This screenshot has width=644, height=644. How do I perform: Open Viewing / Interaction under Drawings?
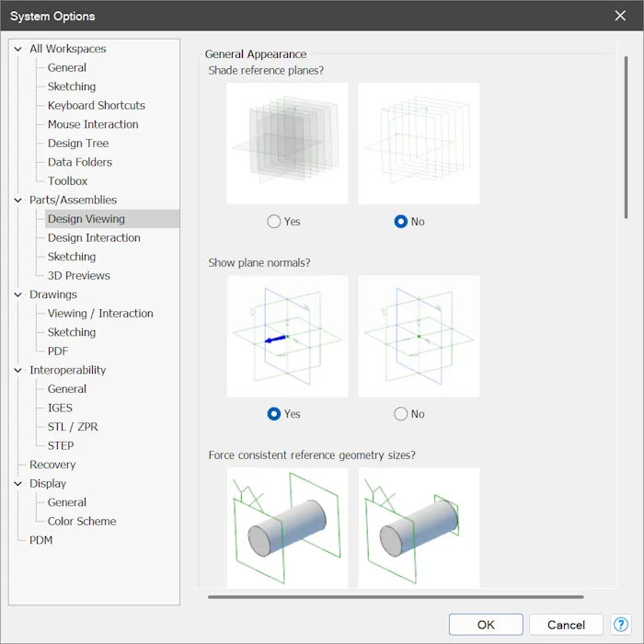[100, 313]
